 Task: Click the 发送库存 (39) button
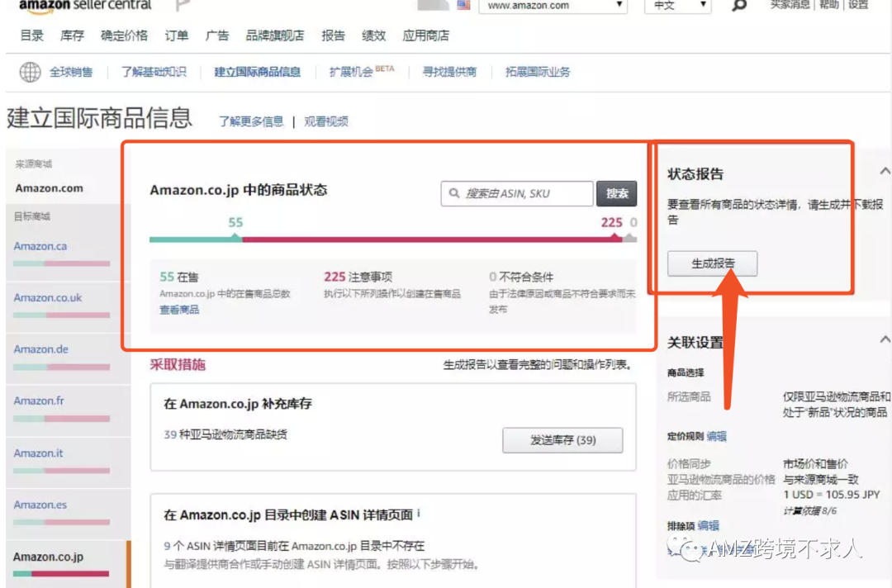(562, 440)
